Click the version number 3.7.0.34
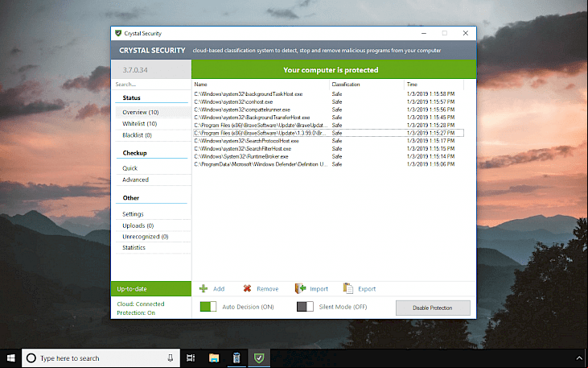Viewport: 588px width, 368px height. (x=135, y=70)
